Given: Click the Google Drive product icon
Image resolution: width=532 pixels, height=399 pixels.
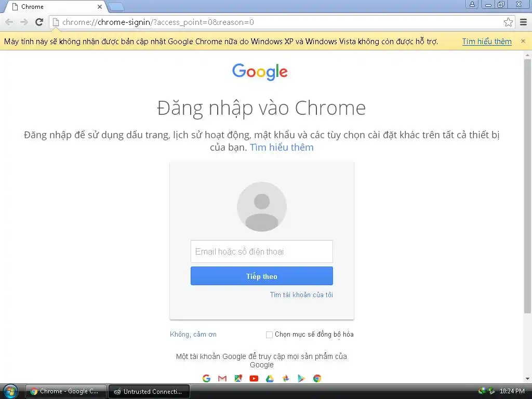Looking at the screenshot, I should pos(270,378).
